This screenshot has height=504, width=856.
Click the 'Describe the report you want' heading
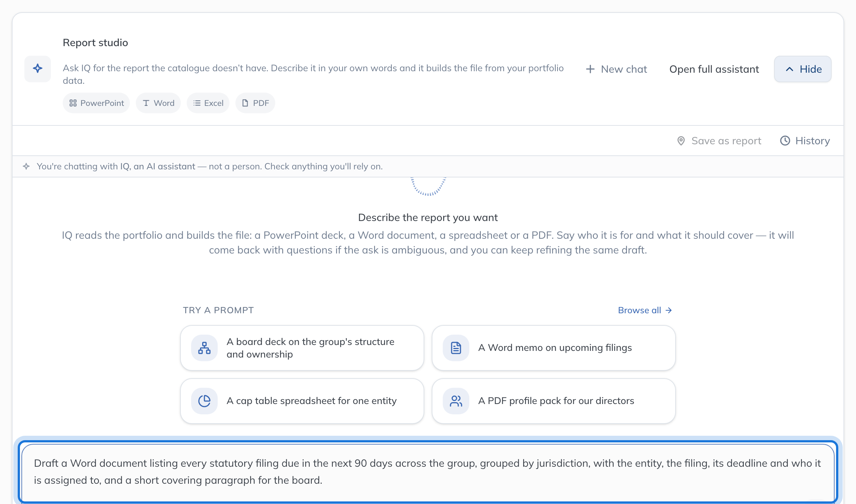click(x=428, y=217)
